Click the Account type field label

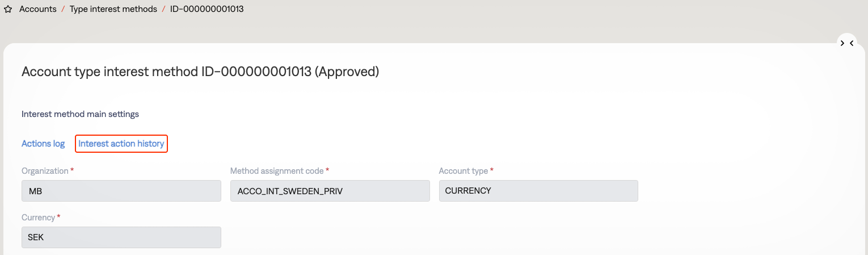click(463, 171)
